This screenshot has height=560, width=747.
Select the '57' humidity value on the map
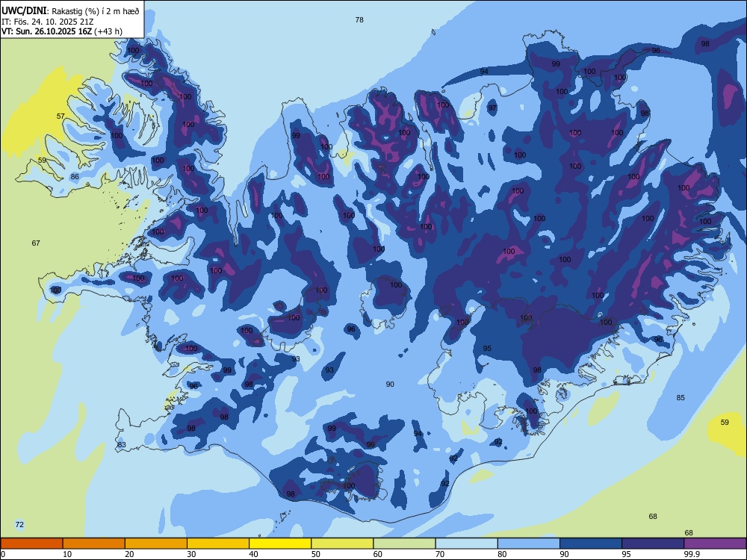pos(61,116)
